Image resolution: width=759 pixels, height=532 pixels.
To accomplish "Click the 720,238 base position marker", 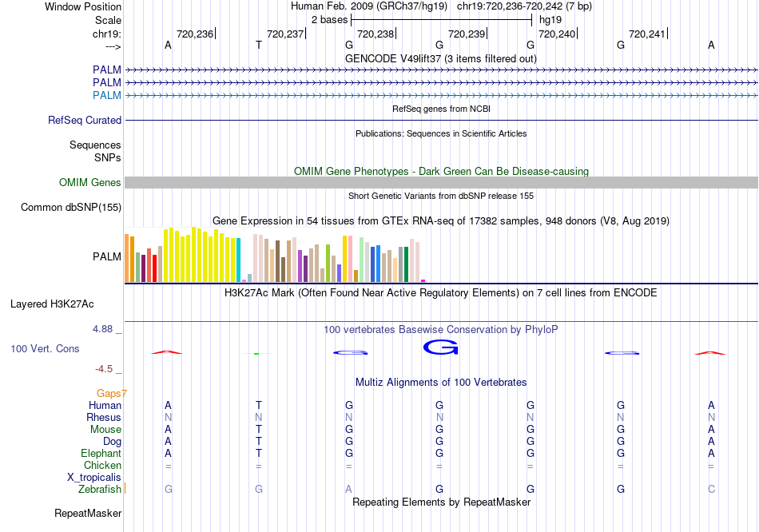I will click(376, 34).
